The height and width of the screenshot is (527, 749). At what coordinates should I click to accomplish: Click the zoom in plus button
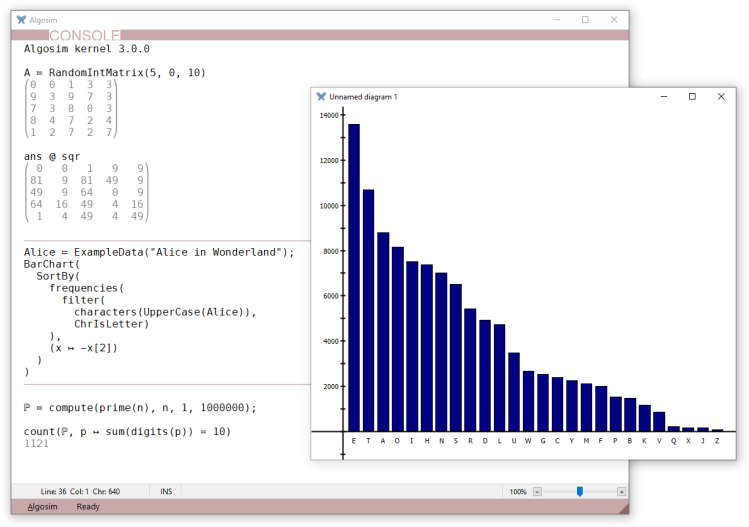coord(621,492)
